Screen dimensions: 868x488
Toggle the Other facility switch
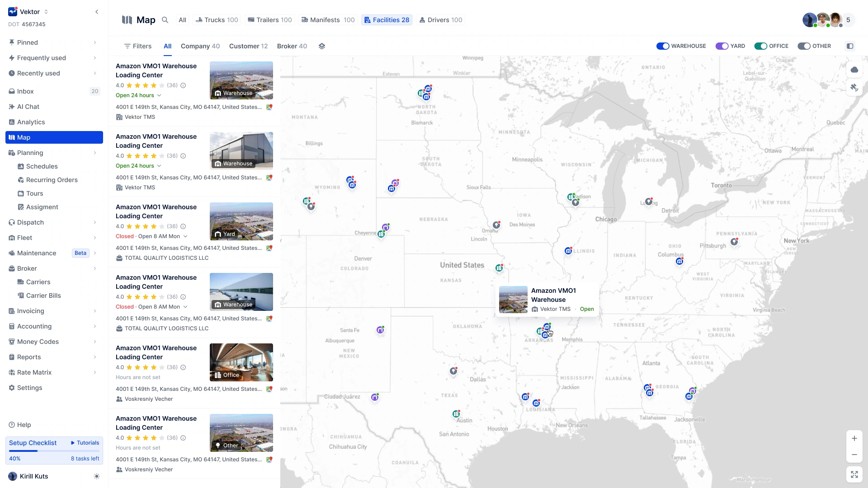pyautogui.click(x=804, y=46)
